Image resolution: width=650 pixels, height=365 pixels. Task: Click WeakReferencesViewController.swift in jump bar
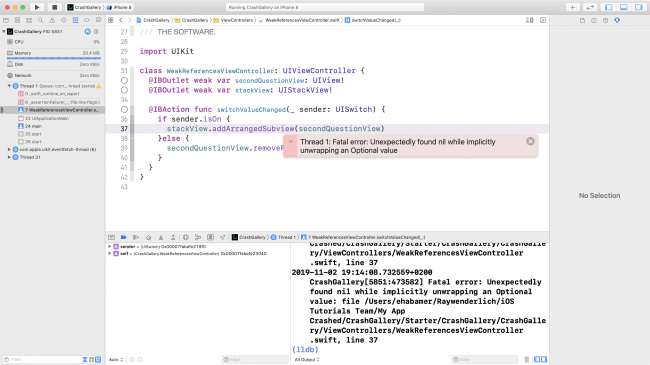tap(300, 20)
